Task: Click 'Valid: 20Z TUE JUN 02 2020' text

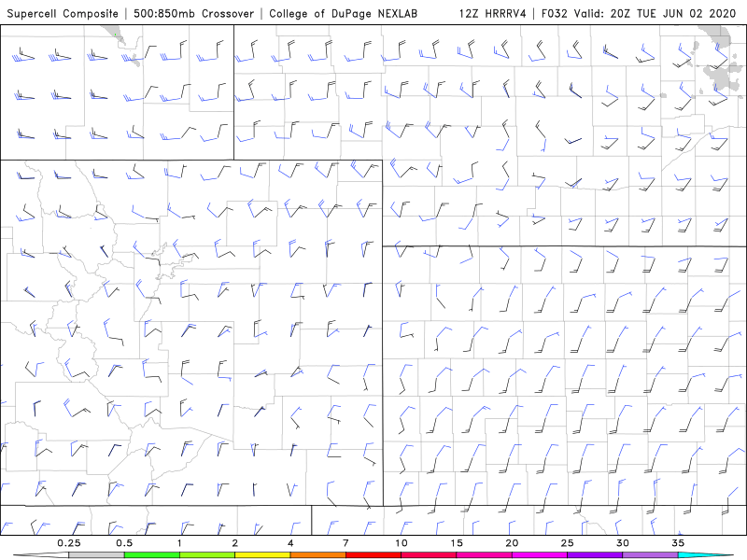Action: (x=655, y=13)
